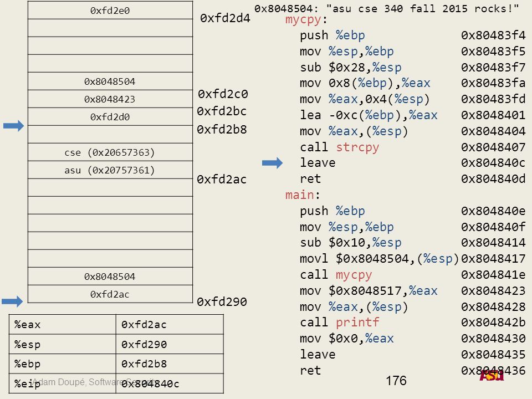Select the 'sub $0x10,%esp' instruction
532x399 pixels.
coord(351,243)
